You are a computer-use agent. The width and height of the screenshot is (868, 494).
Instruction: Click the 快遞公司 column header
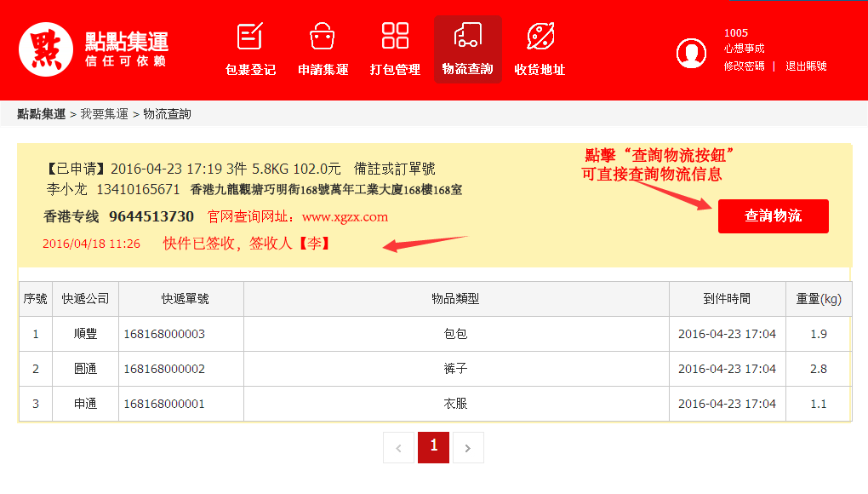86,299
